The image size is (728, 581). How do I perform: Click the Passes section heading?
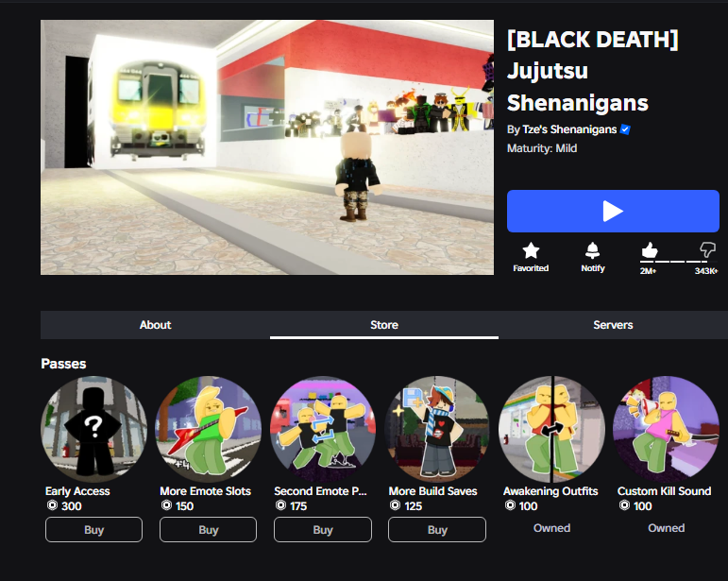point(63,364)
